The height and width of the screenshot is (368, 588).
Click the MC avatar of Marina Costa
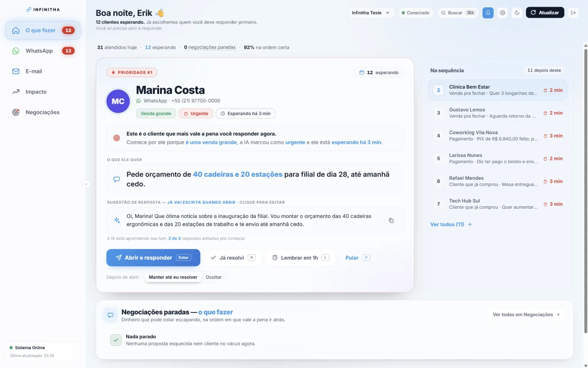point(118,101)
